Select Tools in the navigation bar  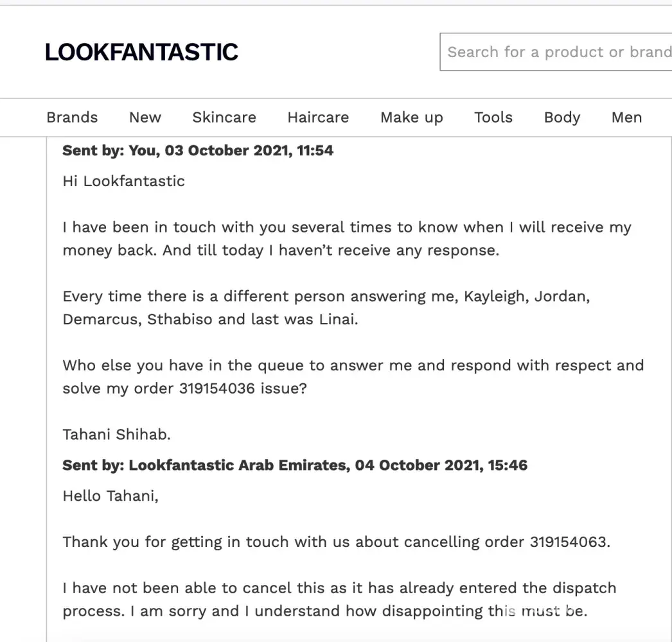tap(493, 117)
